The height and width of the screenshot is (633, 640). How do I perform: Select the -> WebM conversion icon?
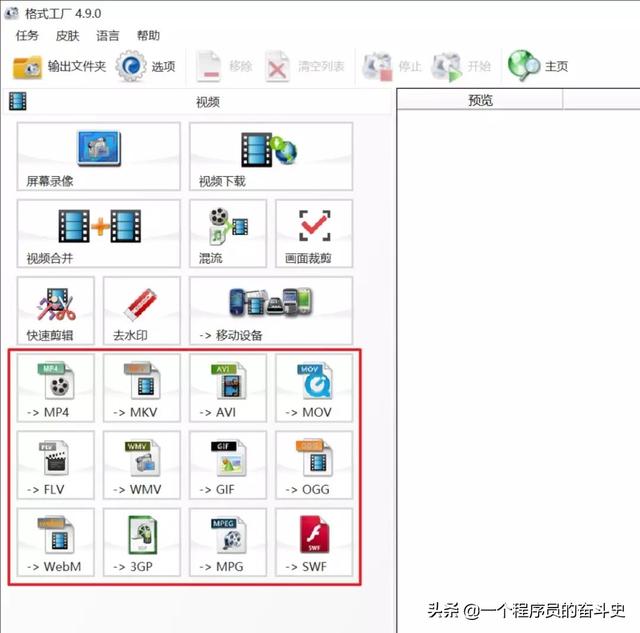click(56, 542)
